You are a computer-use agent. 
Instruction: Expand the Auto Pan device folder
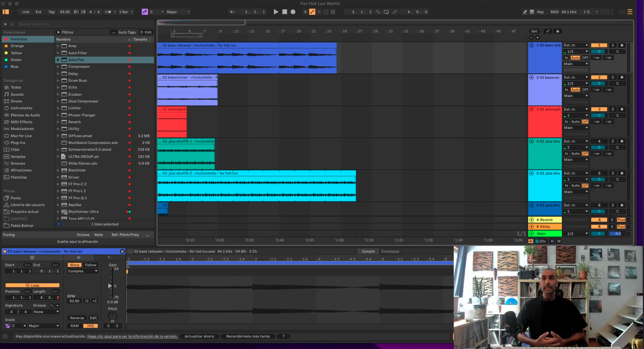pos(58,60)
